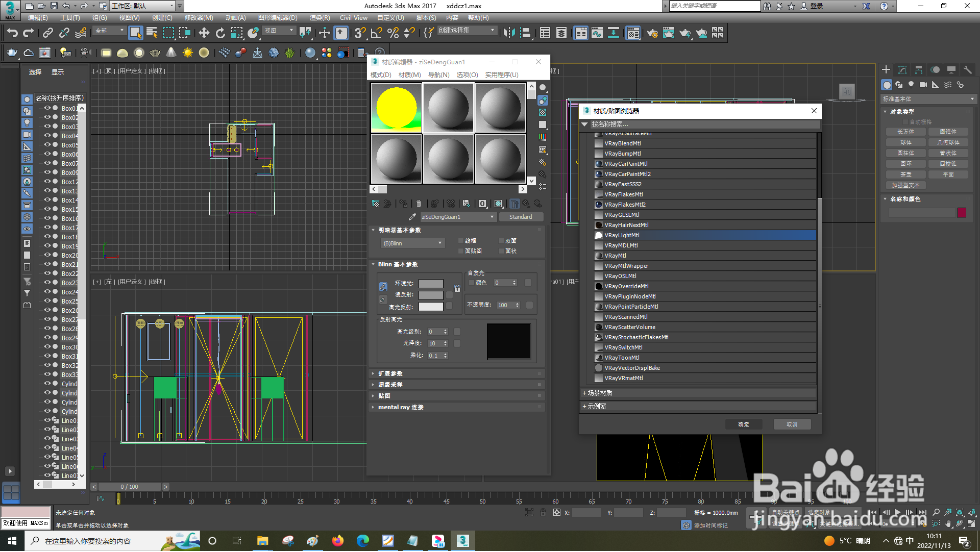This screenshot has width=980, height=552.
Task: Select the yellow sphere sample slot
Action: click(396, 108)
